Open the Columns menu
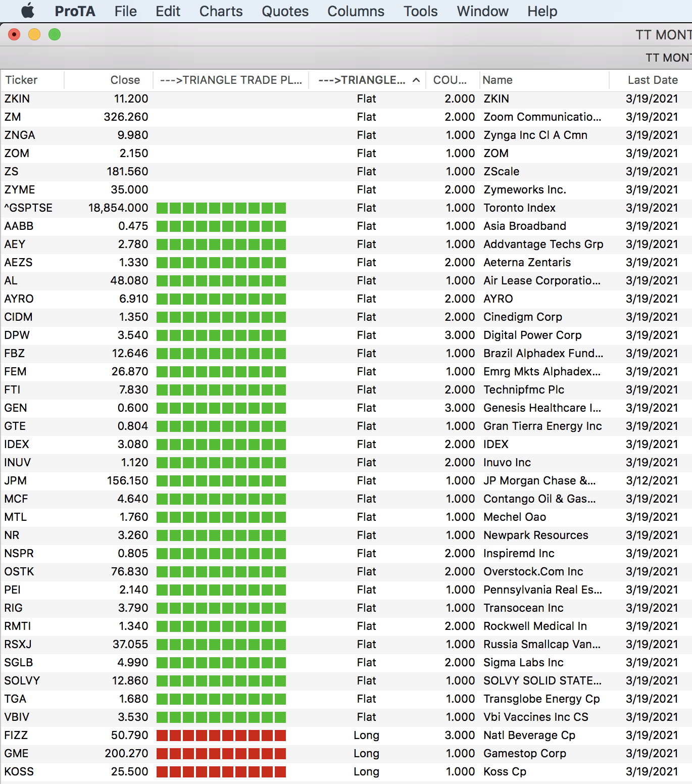This screenshot has width=692, height=784. coord(356,11)
